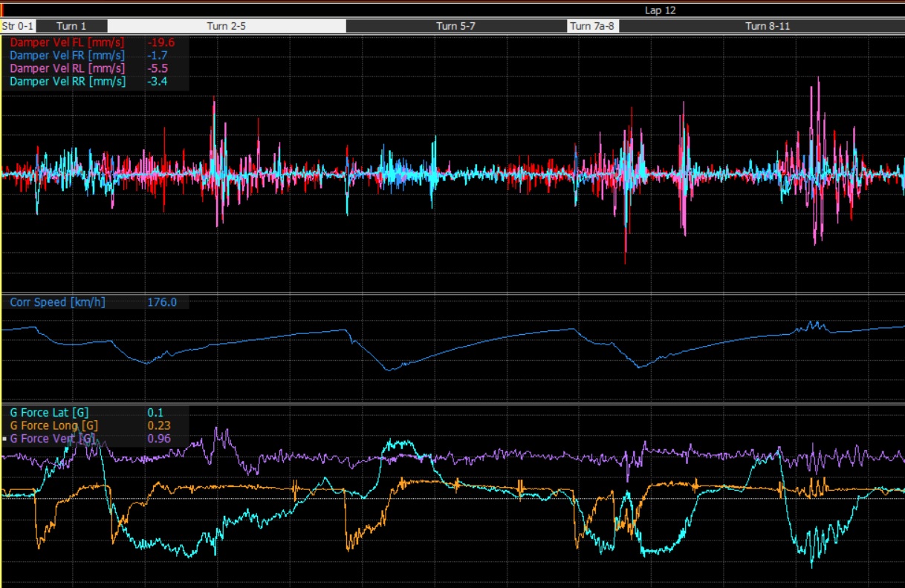Screen dimensions: 905x588
Task: Select the Turn 1 track section
Action: pyautogui.click(x=71, y=26)
